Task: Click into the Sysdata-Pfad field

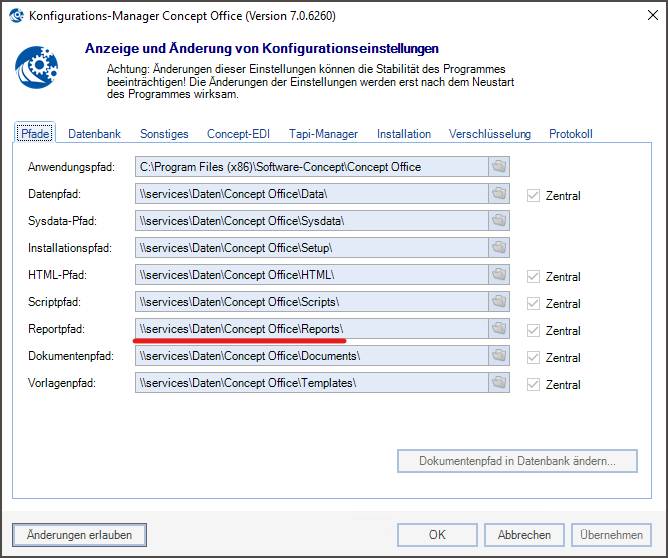Action: click(x=311, y=221)
